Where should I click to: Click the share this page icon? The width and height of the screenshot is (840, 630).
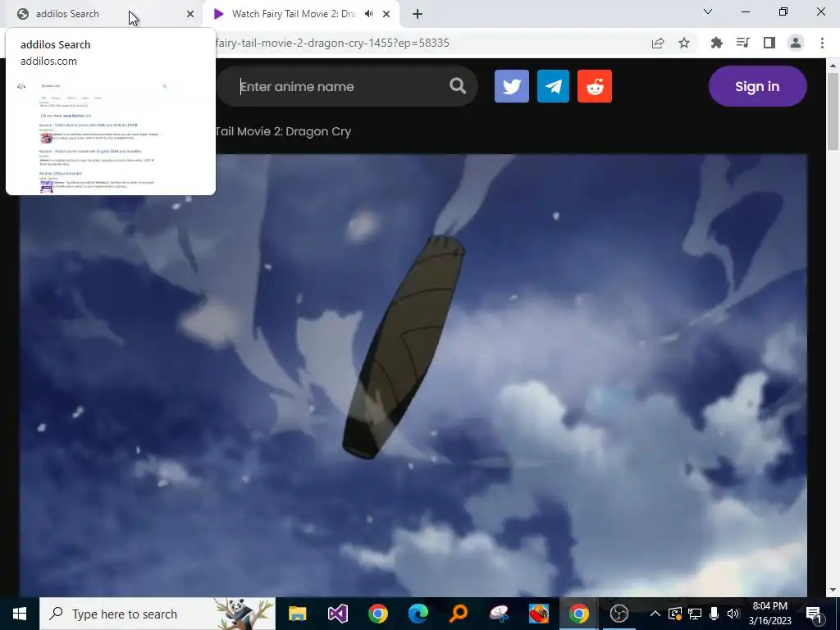[x=658, y=43]
